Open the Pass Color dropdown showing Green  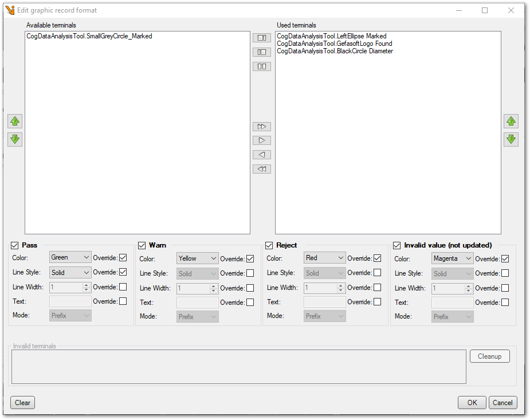pos(70,257)
